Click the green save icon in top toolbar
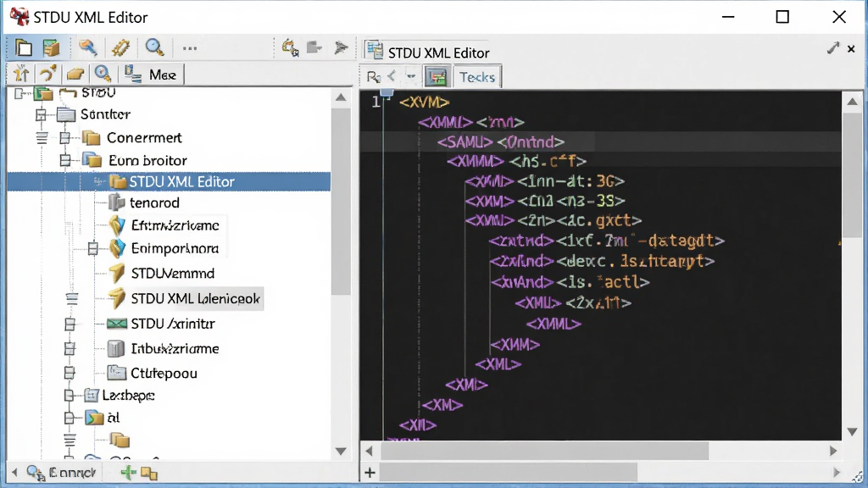Screen dimensions: 868x488 [51, 48]
